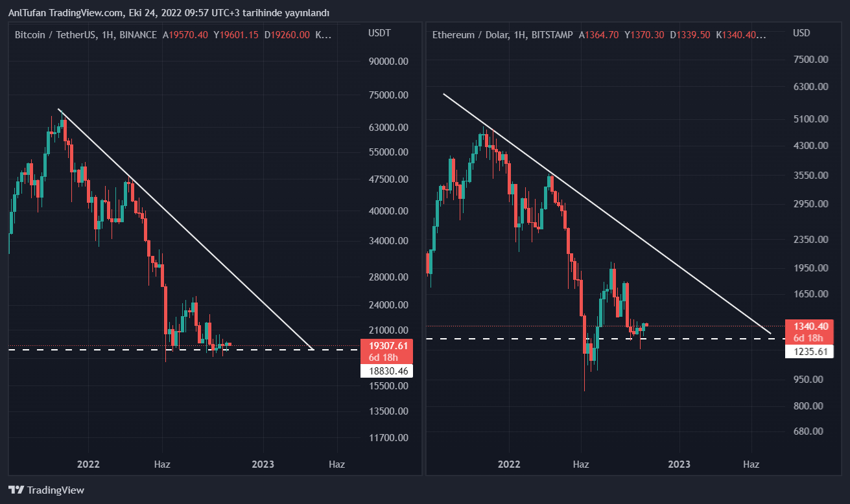Click 7500.00 on the Ethereum price scale

[809, 59]
